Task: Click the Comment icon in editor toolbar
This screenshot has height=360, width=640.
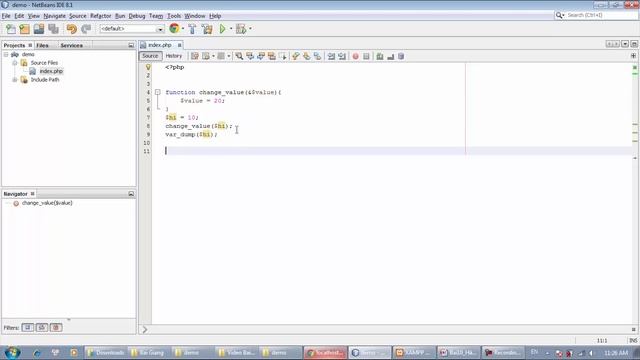Action: [x=380, y=56]
